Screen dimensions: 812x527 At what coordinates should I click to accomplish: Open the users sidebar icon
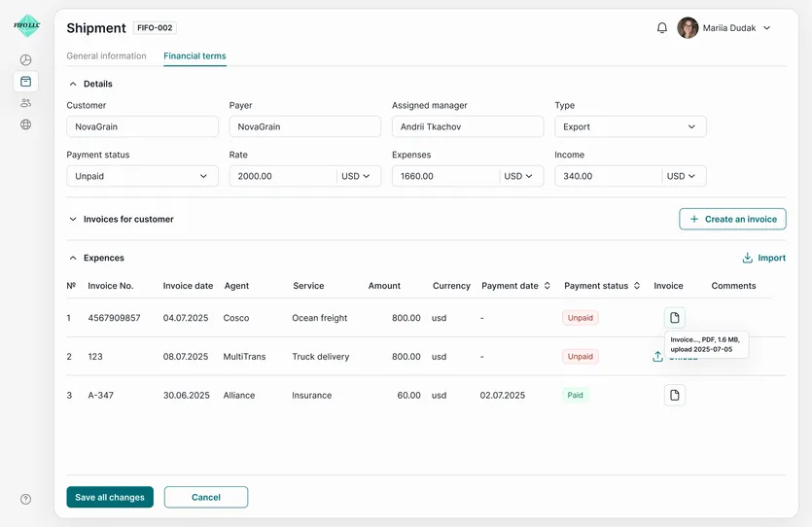26,103
